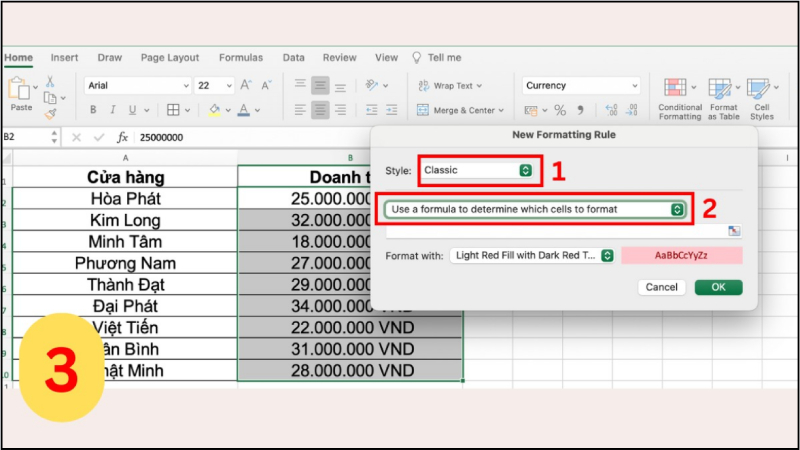Viewport: 800px width, 450px height.
Task: Toggle Bold formatting
Action: pyautogui.click(x=91, y=110)
